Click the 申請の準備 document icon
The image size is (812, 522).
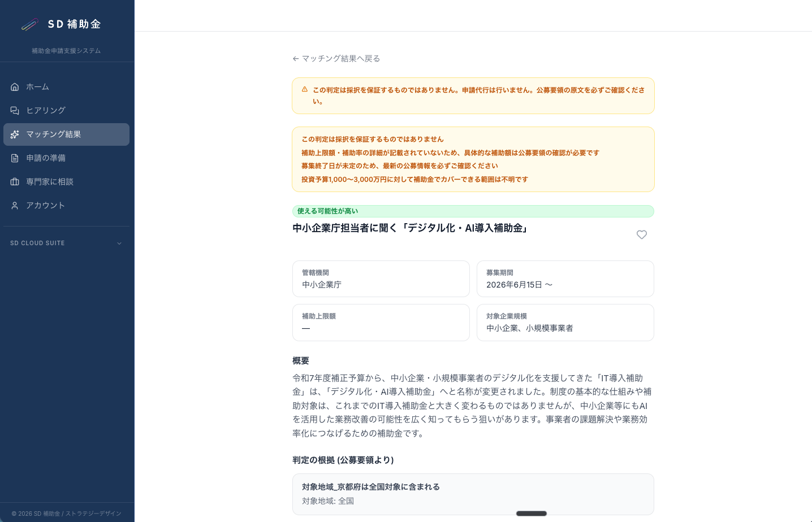point(15,158)
